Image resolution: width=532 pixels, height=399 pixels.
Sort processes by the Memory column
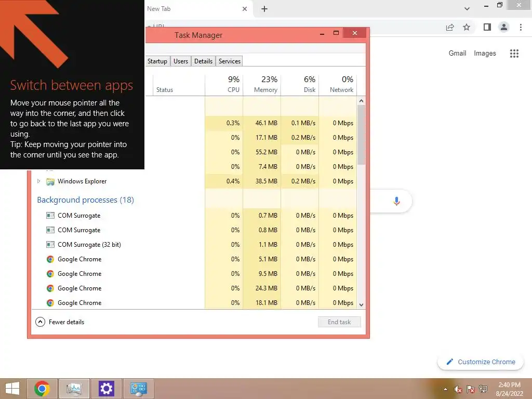pyautogui.click(x=262, y=84)
